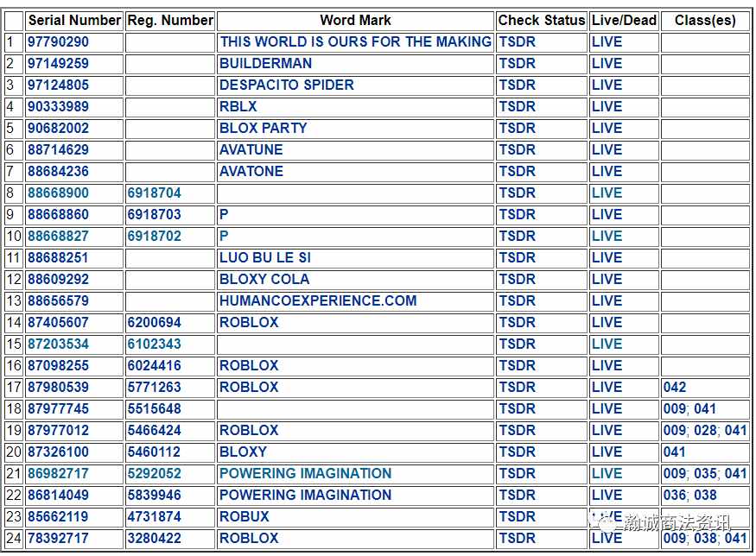Viewport: 756px width, 556px height.
Task: Open serial number 87098255
Action: [x=58, y=366]
